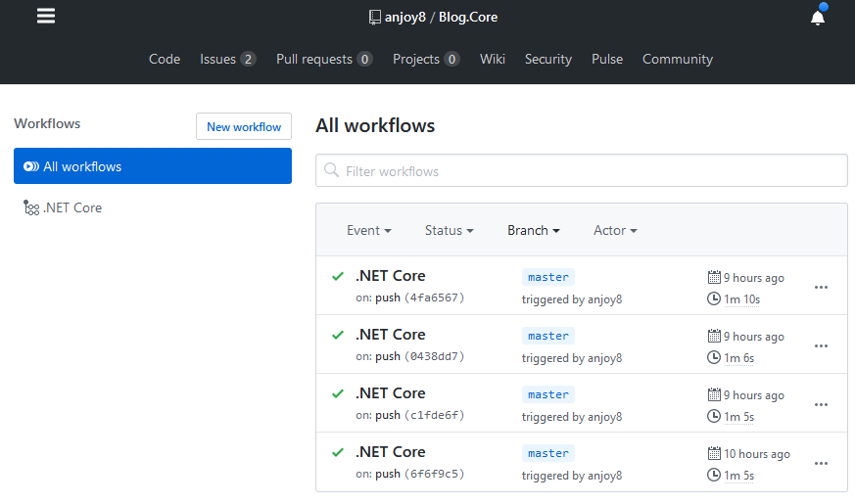Open more options for run c1fde6f
This screenshot has height=504, width=855.
(821, 405)
